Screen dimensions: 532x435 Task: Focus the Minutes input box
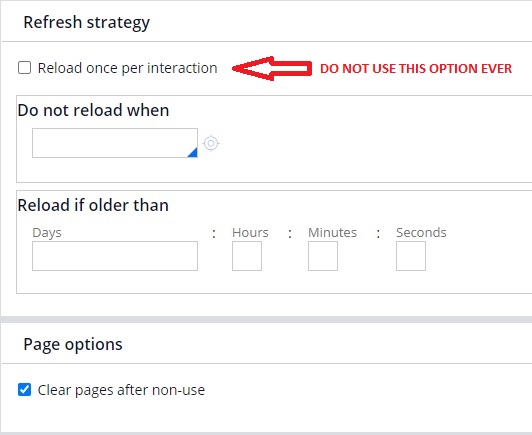click(x=323, y=256)
